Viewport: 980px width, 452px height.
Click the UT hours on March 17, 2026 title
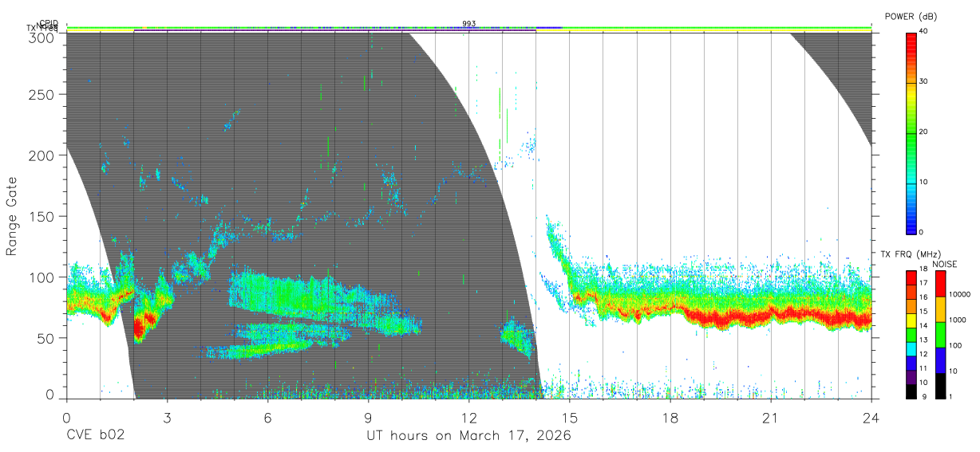click(468, 436)
